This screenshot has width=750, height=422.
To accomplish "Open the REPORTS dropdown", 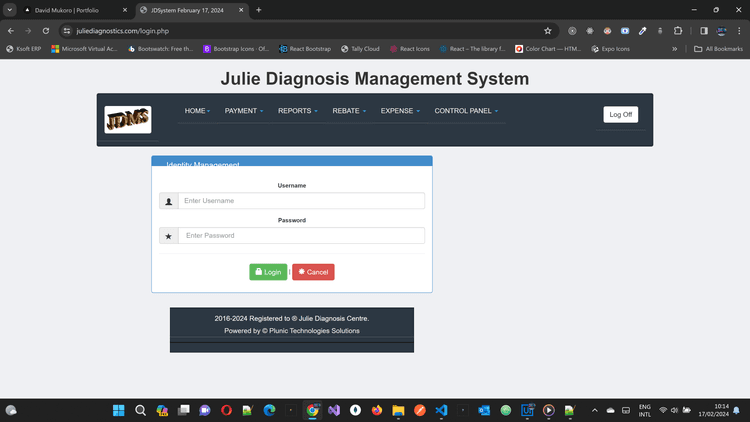I will (297, 111).
